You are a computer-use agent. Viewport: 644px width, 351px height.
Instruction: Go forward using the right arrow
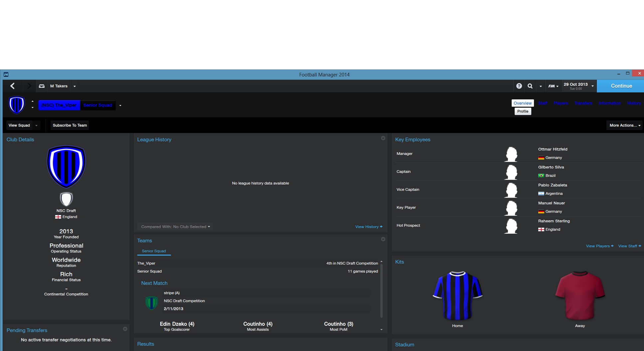(x=29, y=86)
